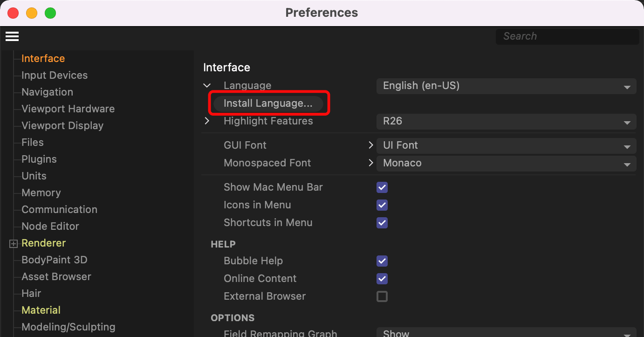
Task: Expand the Renderer tree plus icon
Action: pyautogui.click(x=14, y=243)
